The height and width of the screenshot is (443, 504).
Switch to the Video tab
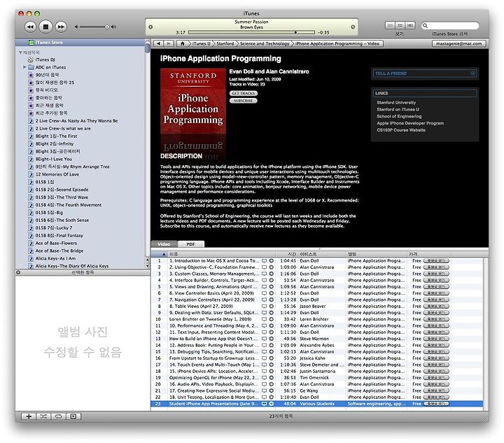point(164,244)
